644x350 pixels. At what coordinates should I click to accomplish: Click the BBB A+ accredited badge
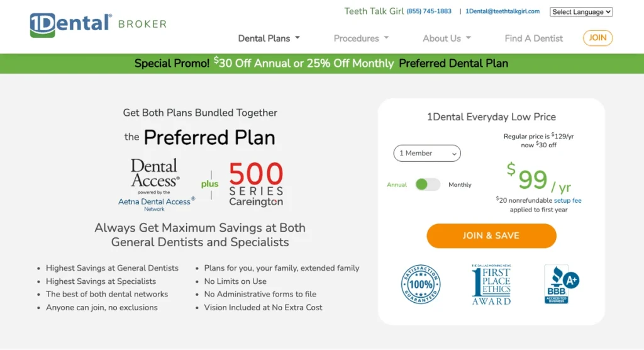click(561, 284)
